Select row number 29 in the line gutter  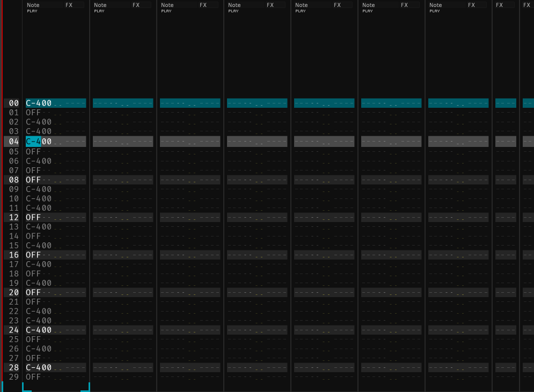(14, 377)
